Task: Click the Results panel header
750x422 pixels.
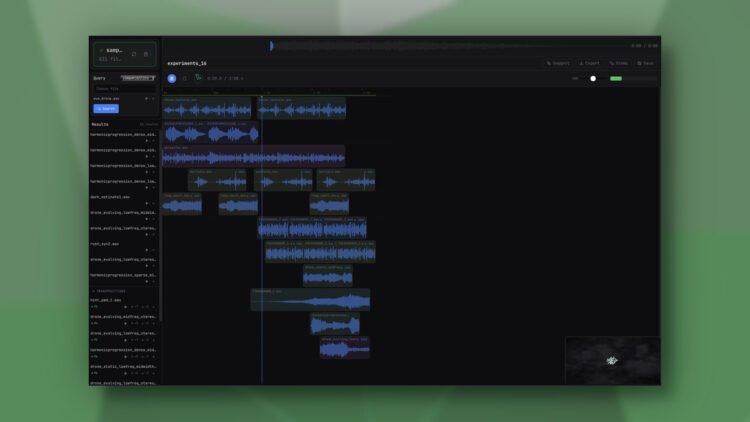Action: pos(100,124)
